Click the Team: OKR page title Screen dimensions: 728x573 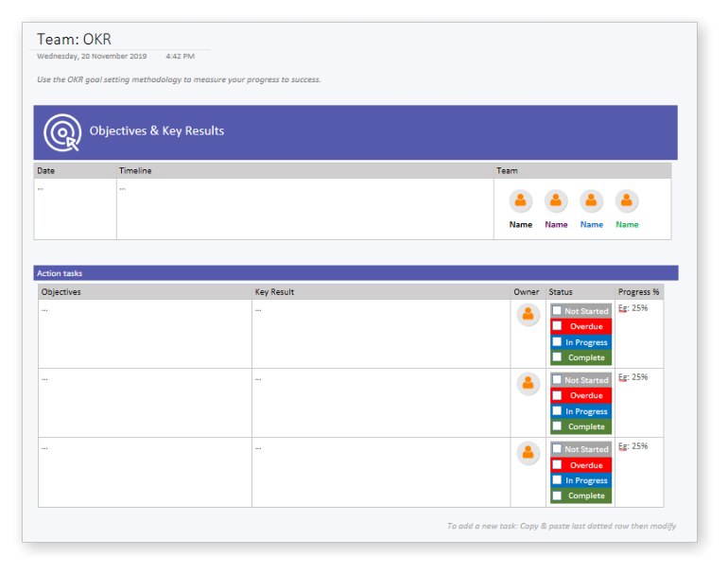(x=75, y=40)
